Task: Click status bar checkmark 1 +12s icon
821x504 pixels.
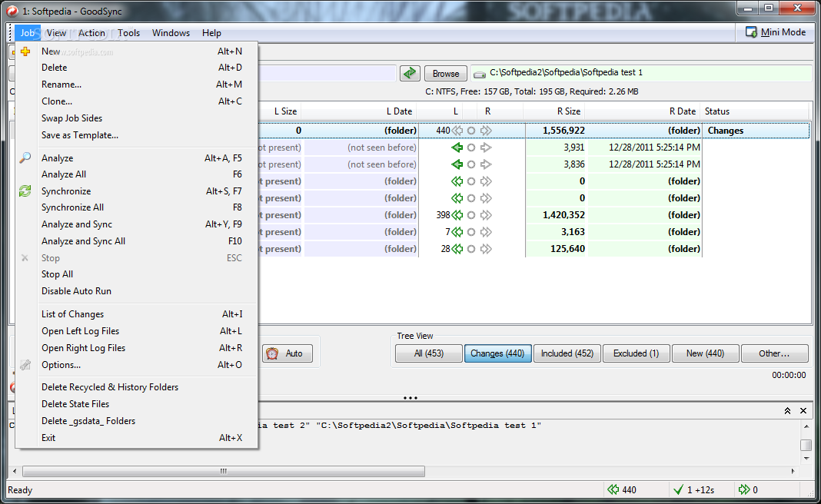Action: 678,490
